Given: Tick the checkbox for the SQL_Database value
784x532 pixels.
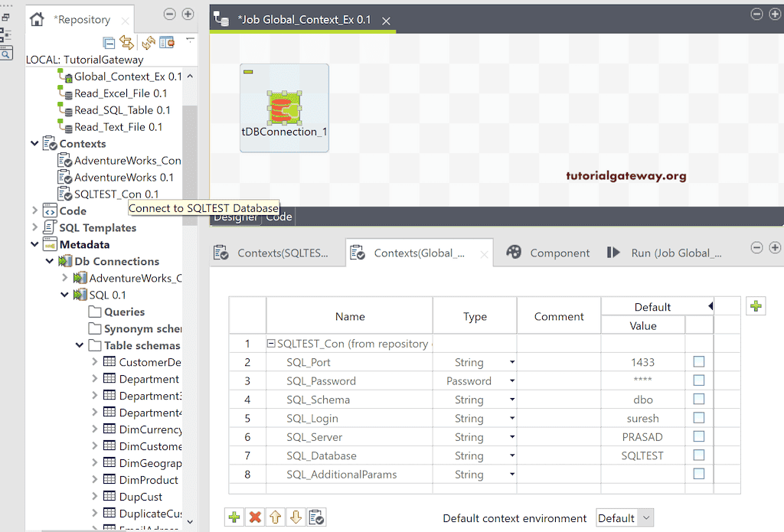Looking at the screenshot, I should click(697, 455).
